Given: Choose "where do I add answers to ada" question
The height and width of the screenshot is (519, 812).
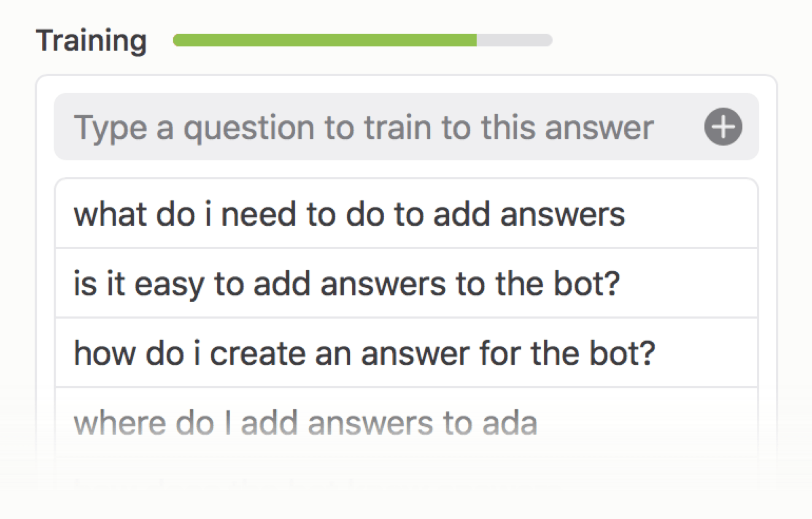Looking at the screenshot, I should point(305,423).
